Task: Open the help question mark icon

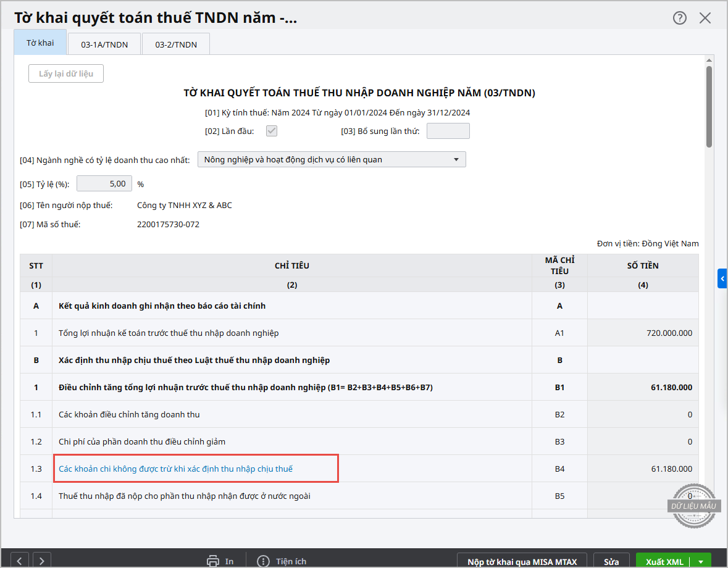Action: pos(679,18)
